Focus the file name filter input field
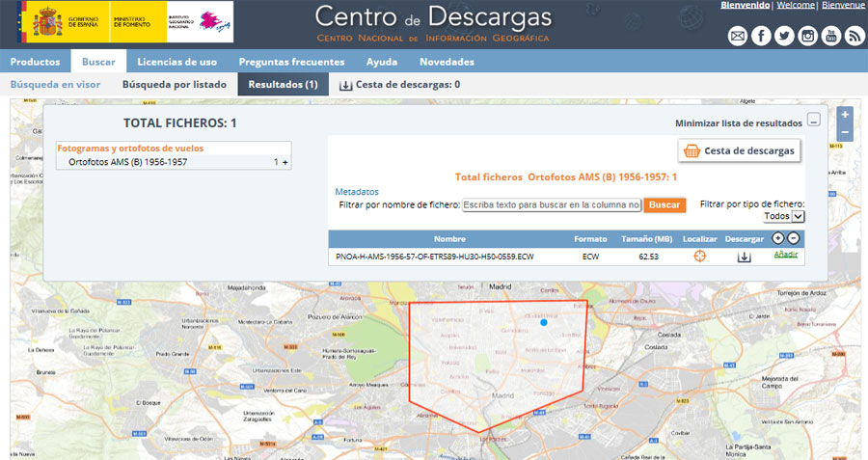 click(x=552, y=204)
